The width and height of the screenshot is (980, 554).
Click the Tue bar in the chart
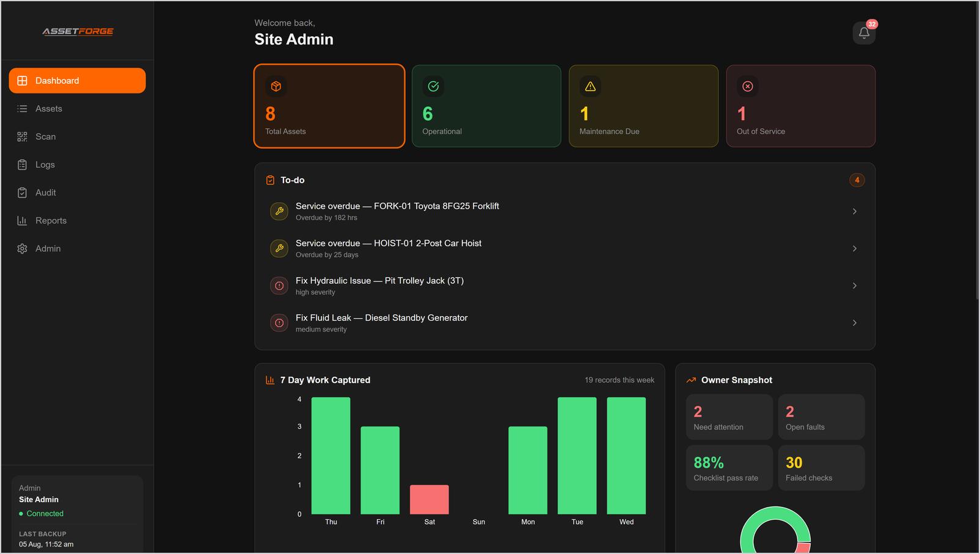point(577,456)
